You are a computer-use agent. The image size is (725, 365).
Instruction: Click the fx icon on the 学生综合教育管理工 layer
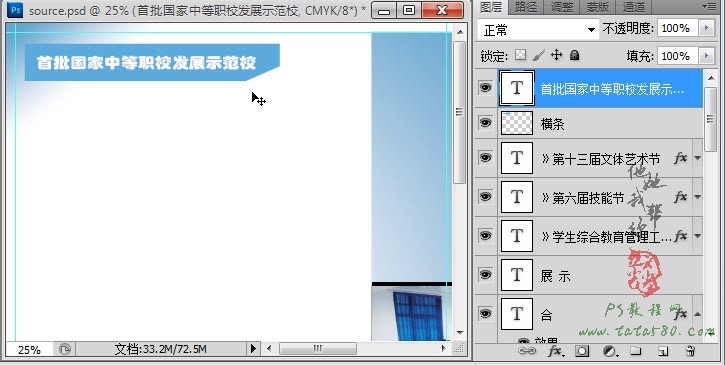pos(680,236)
